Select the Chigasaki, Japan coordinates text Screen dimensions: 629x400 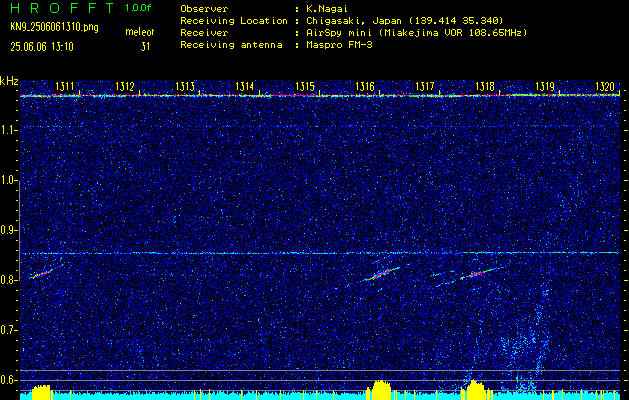404,20
